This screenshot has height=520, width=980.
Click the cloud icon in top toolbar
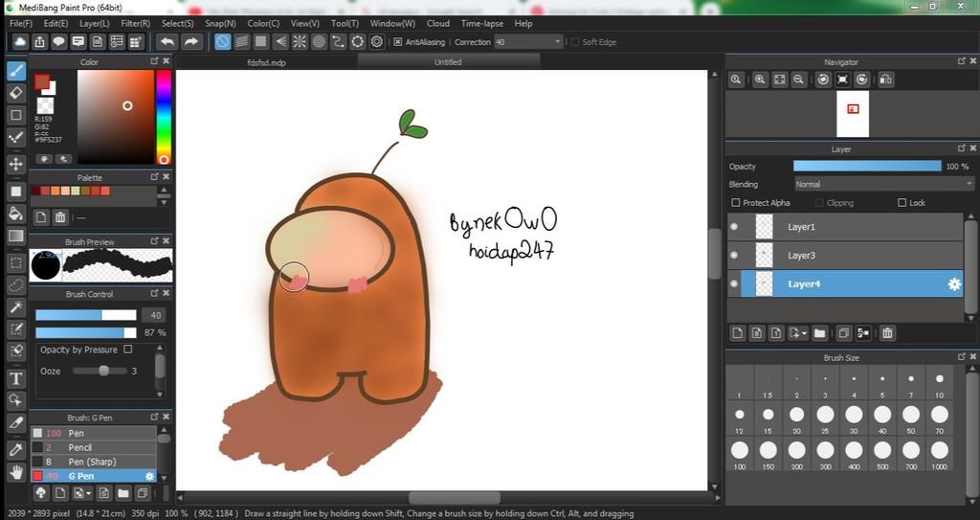tap(20, 42)
